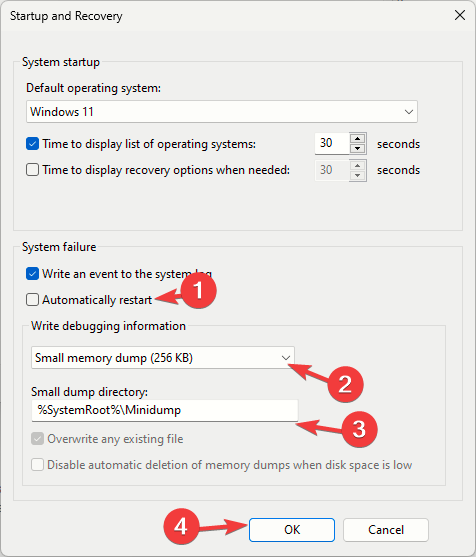The image size is (476, 557).
Task: Confirm settings with the OK button
Action: point(292,530)
